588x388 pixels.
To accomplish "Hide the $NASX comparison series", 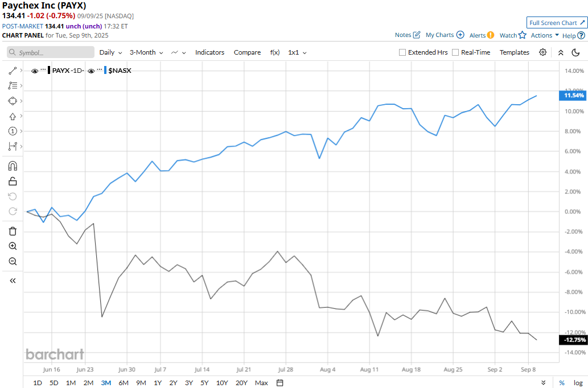I will pyautogui.click(x=91, y=71).
